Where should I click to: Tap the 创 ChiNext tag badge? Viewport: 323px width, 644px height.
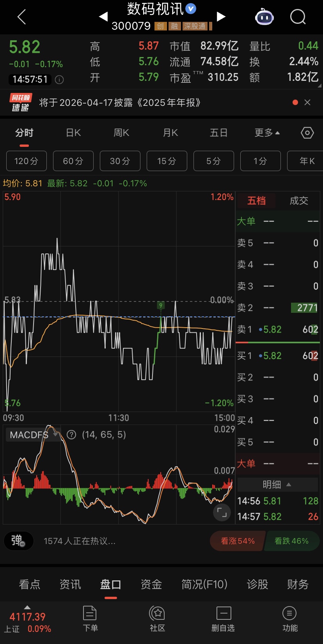[x=160, y=26]
